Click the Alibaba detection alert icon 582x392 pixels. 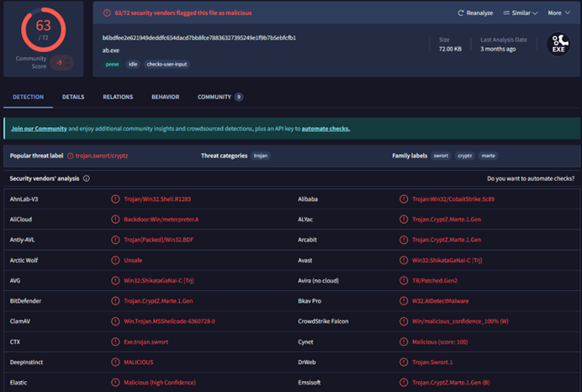coord(404,199)
